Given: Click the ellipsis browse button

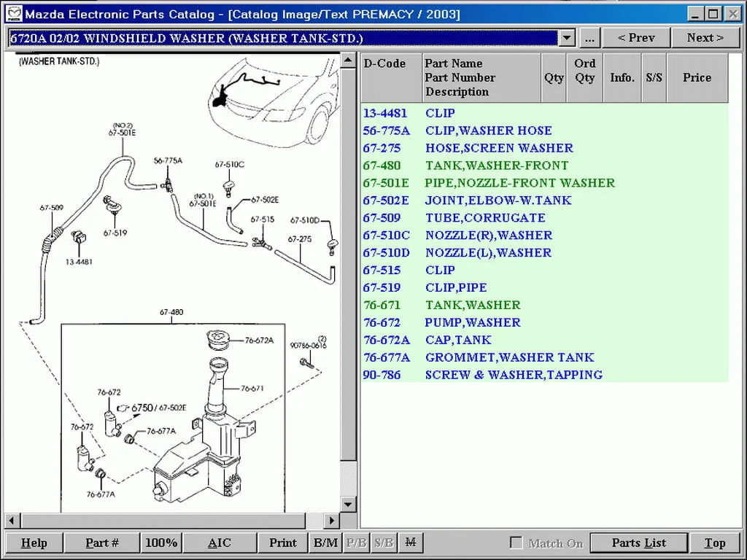Looking at the screenshot, I should [589, 38].
